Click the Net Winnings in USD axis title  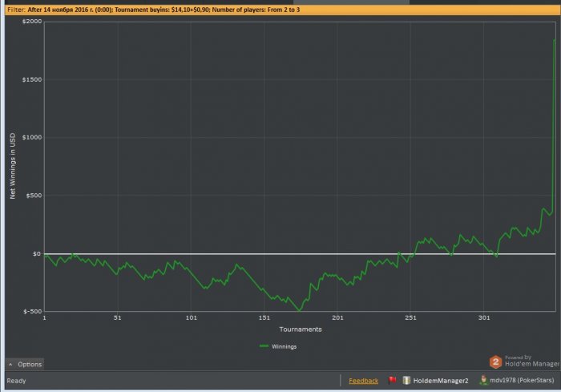[12, 167]
